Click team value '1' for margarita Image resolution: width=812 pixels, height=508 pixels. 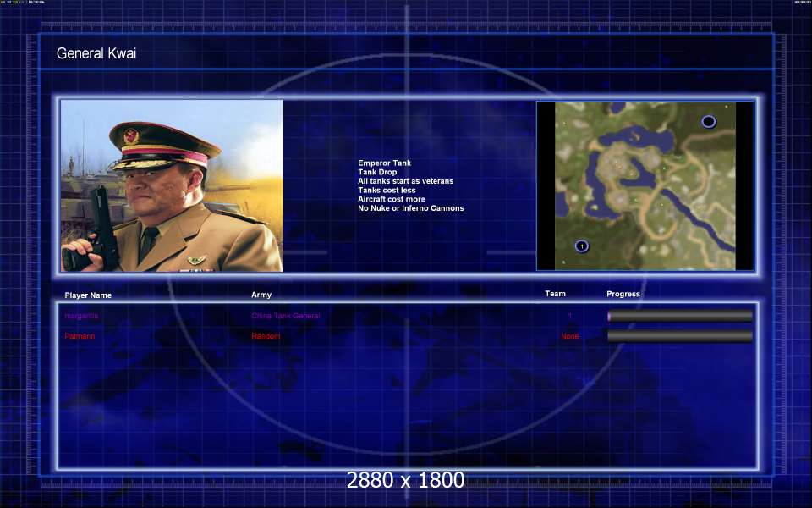tap(569, 316)
